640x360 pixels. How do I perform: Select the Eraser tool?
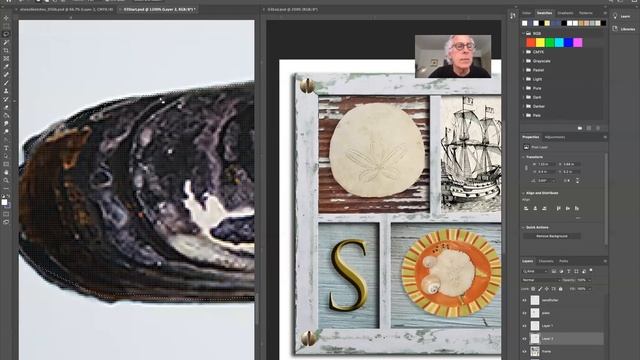[6, 108]
